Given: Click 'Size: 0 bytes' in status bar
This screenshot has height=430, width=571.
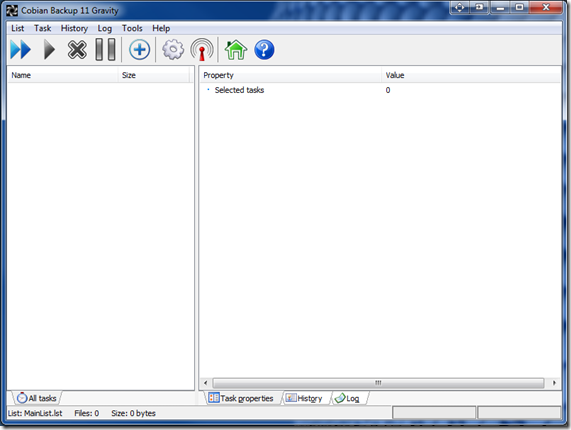Looking at the screenshot, I should point(133,413).
